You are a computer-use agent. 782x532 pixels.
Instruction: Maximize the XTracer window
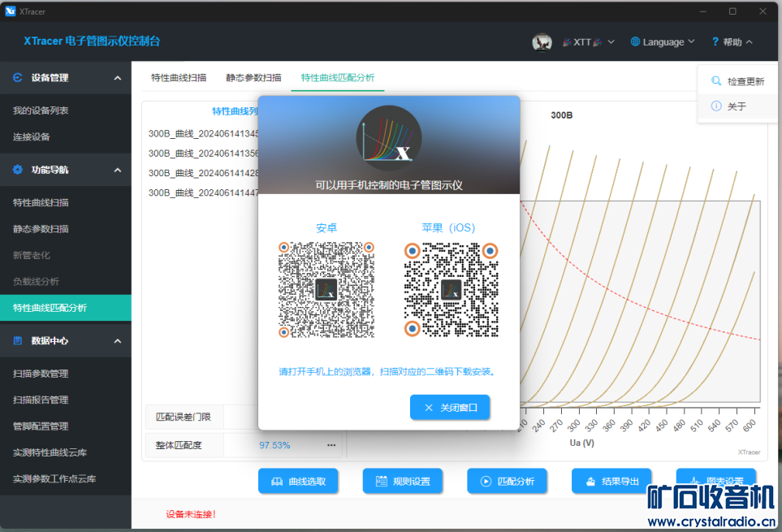pos(732,11)
